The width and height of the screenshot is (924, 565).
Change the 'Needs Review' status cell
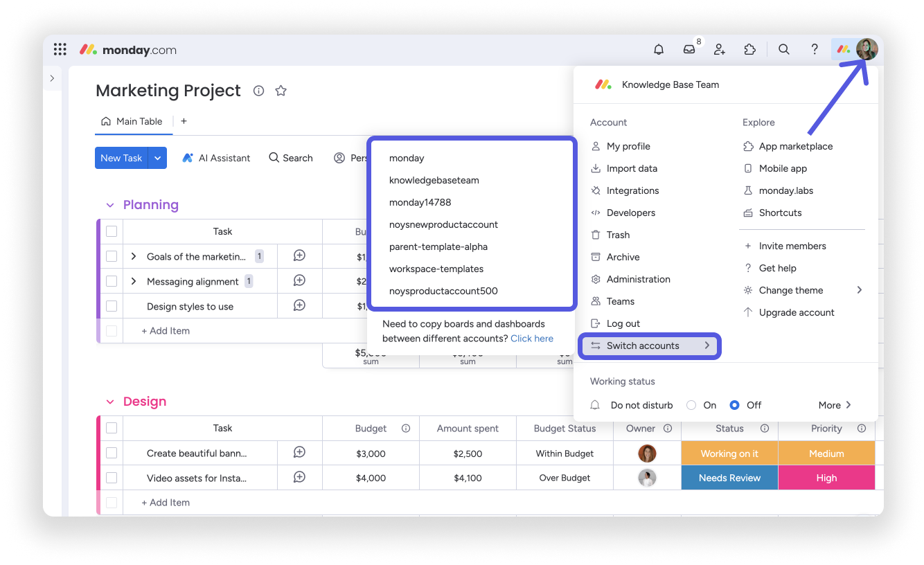(x=729, y=478)
